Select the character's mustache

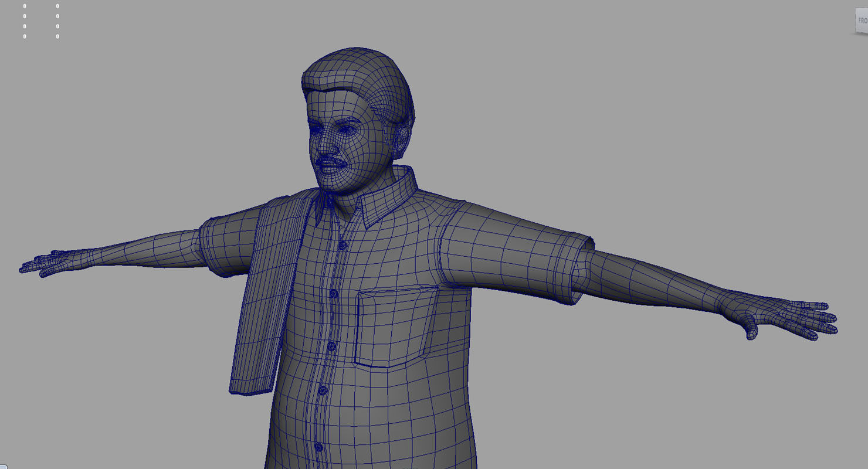pyautogui.click(x=331, y=161)
